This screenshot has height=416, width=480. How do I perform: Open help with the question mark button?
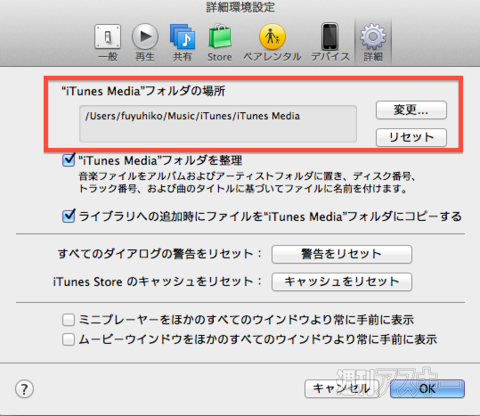(24, 389)
